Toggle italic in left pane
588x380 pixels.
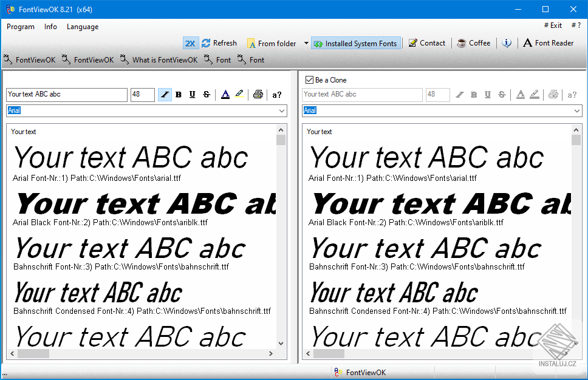(165, 95)
